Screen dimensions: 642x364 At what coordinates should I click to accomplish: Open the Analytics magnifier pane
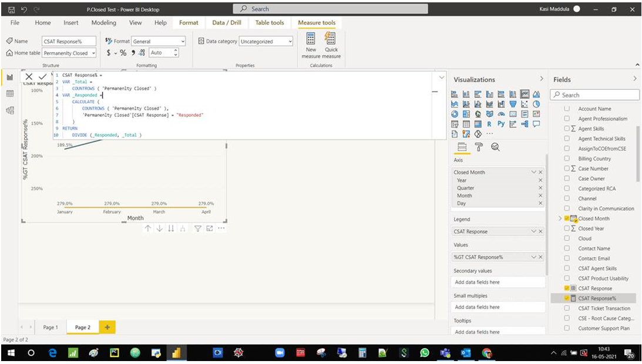pyautogui.click(x=495, y=147)
